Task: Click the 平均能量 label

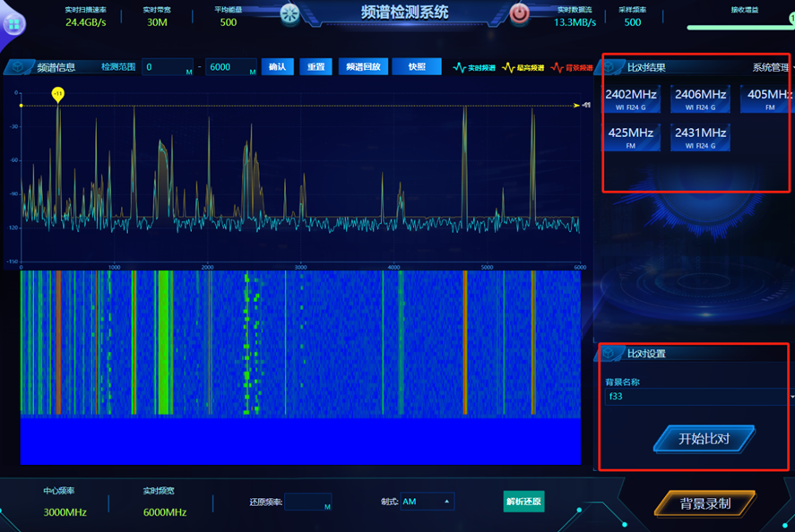Action: tap(229, 10)
